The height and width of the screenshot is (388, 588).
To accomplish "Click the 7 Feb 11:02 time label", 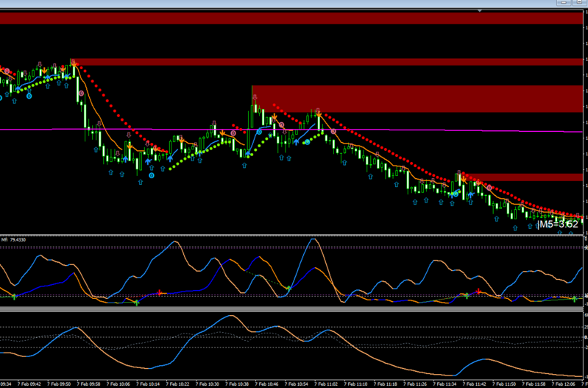I will point(326,384).
